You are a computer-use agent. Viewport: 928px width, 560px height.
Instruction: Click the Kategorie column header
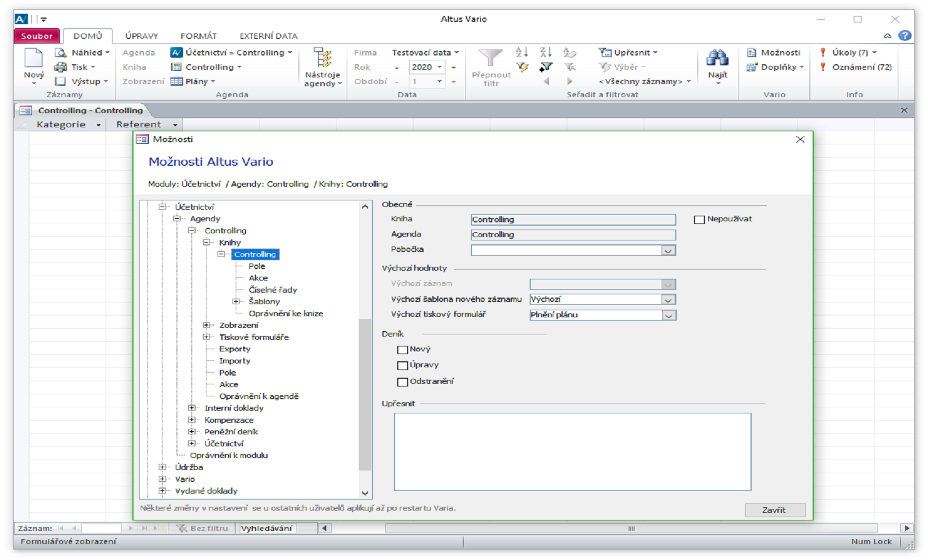coord(68,125)
